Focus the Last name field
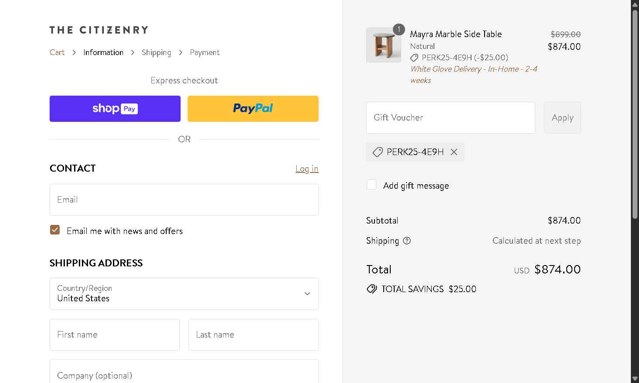 pos(253,335)
